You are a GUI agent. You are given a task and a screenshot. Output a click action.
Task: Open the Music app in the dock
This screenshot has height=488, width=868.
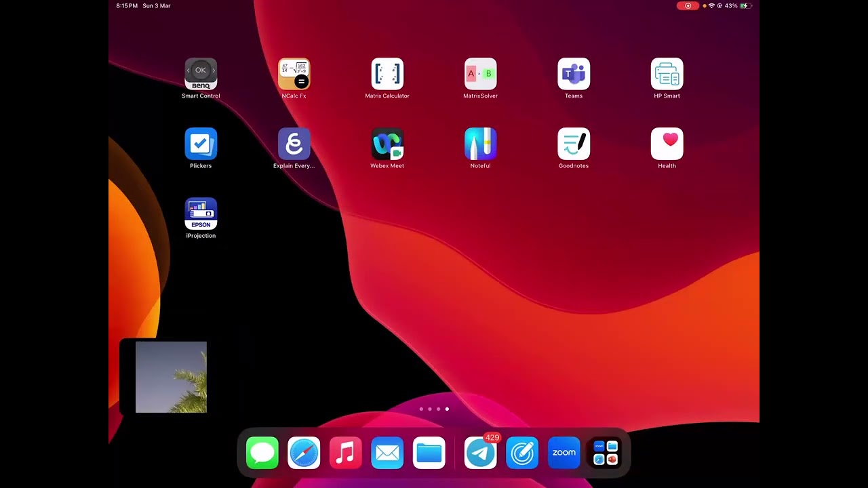pyautogui.click(x=346, y=453)
